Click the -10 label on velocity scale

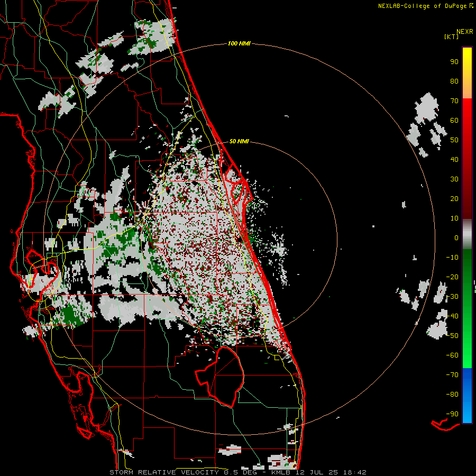(x=452, y=258)
